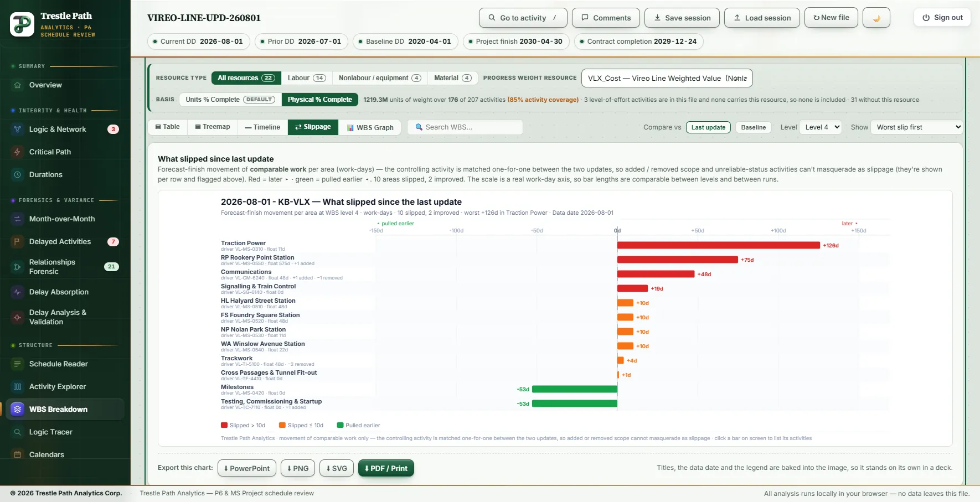Viewport: 980px width, 502px height.
Task: Click the Delay Absorption pulse icon
Action: click(x=17, y=292)
